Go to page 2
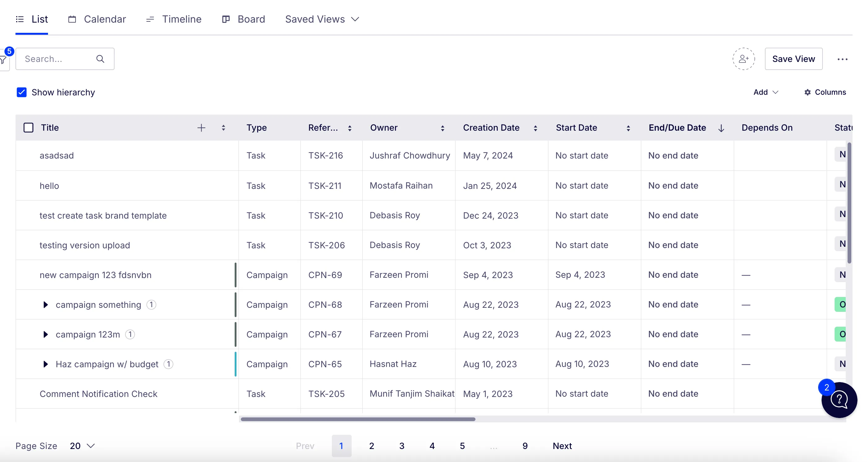The image size is (868, 462). tap(371, 446)
